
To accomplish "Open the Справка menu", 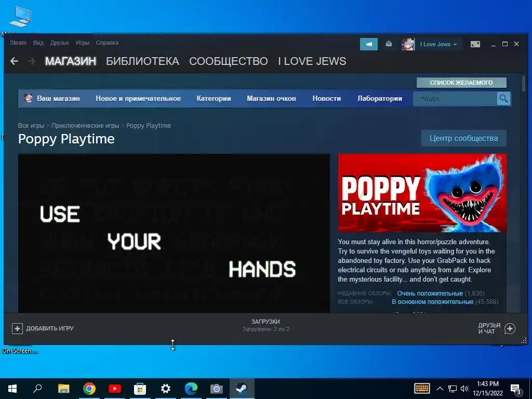I will [107, 43].
